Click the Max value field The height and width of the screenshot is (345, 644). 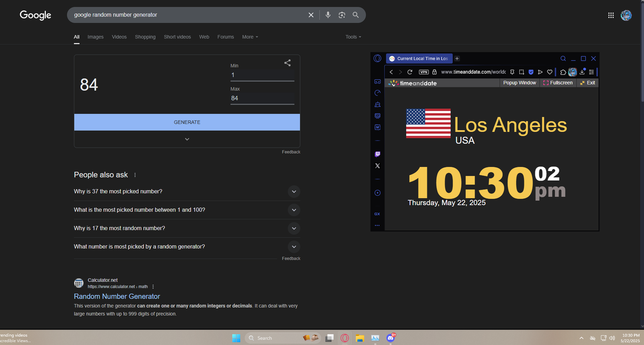[262, 98]
